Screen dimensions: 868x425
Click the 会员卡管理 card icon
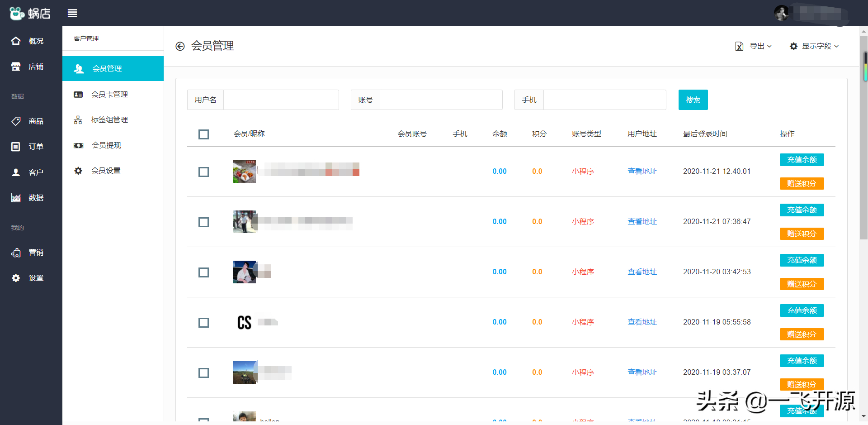tap(78, 94)
